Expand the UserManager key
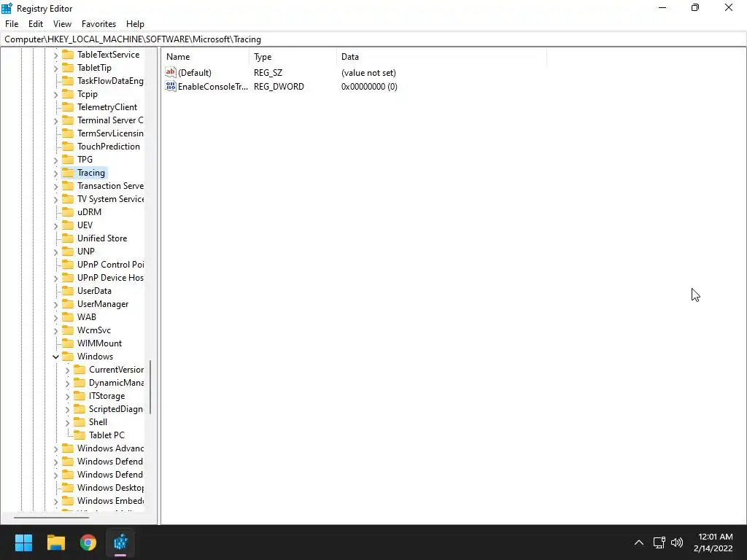 pos(55,304)
